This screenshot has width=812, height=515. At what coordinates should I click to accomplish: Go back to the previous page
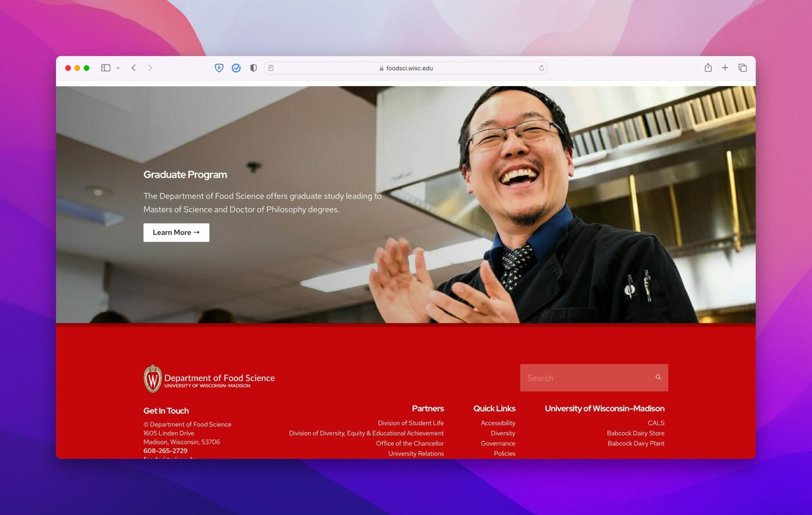click(x=134, y=68)
